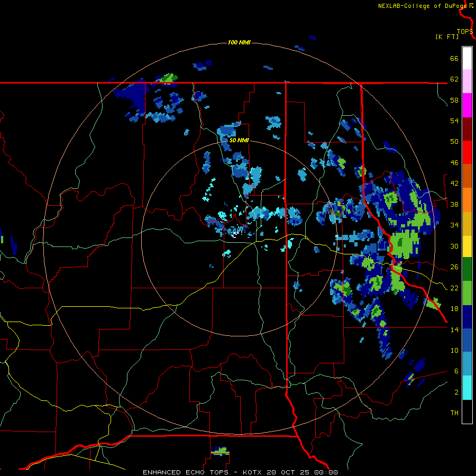Click the black TH legend swatch
Viewport: 476px width, 476px height.
click(x=467, y=411)
